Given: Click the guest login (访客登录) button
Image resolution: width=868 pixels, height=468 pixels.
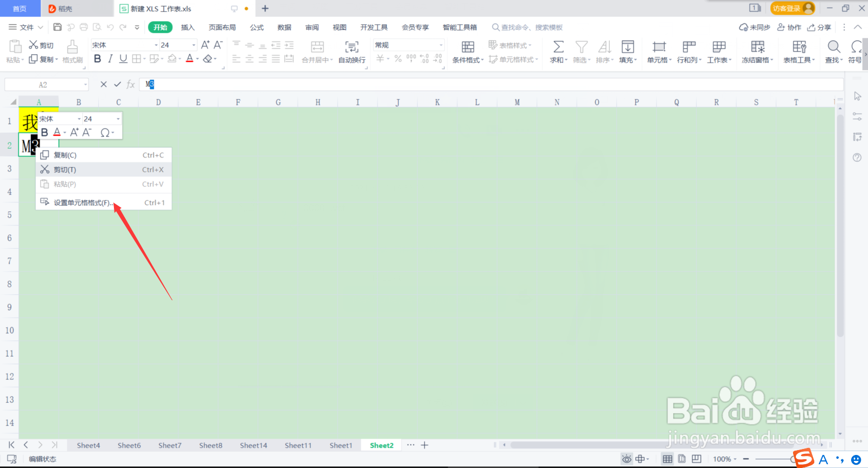Looking at the screenshot, I should (x=792, y=8).
